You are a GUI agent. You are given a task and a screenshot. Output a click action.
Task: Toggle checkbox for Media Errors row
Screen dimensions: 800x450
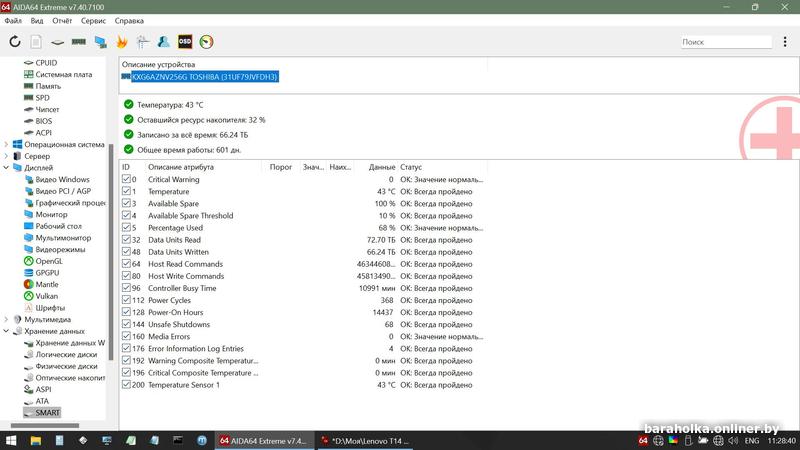[x=126, y=337]
